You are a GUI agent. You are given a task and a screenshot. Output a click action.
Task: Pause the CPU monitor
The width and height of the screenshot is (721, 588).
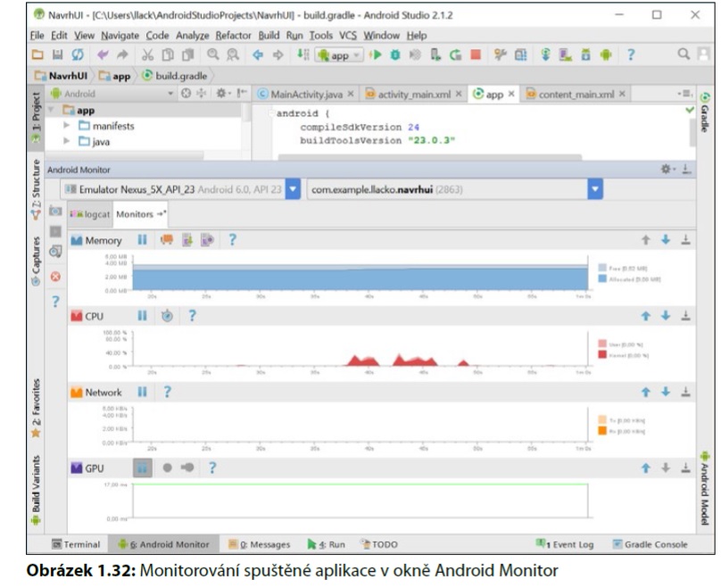pos(142,316)
